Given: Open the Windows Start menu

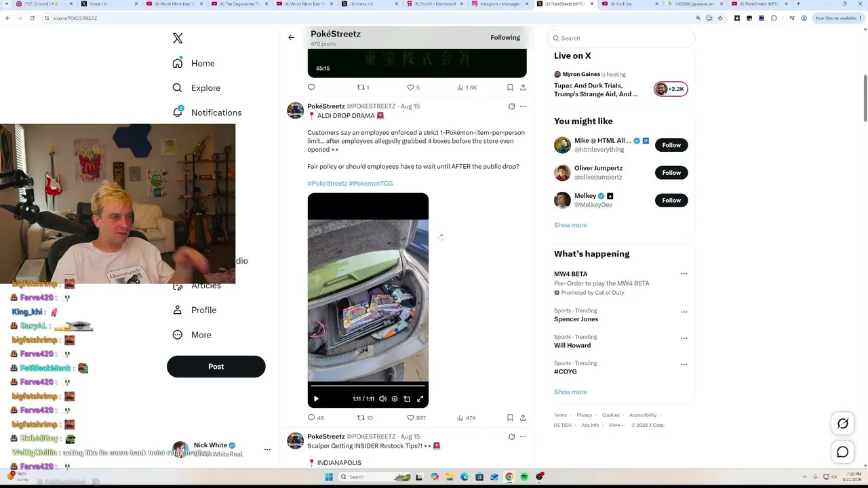Looking at the screenshot, I should (x=329, y=477).
